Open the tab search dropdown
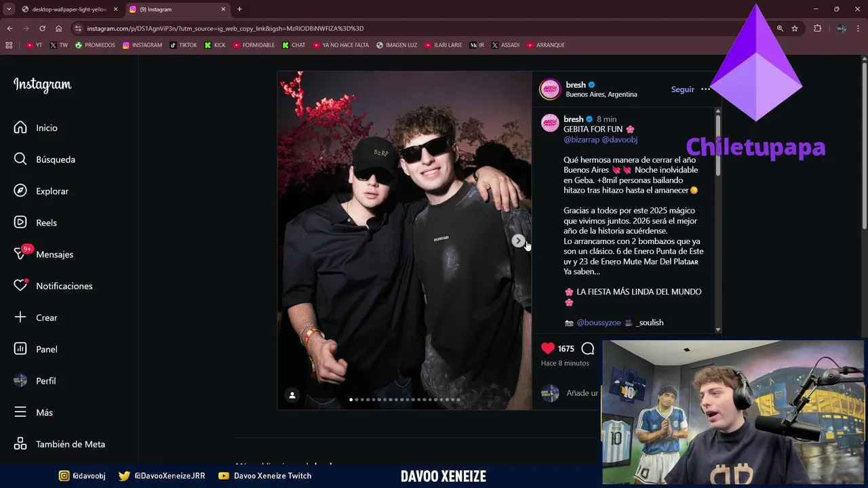 (x=9, y=9)
